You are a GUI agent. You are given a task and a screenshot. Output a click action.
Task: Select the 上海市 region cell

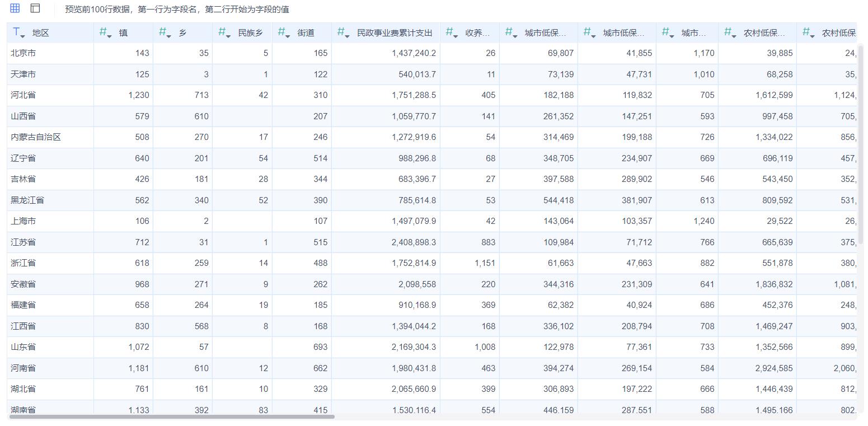(x=50, y=221)
